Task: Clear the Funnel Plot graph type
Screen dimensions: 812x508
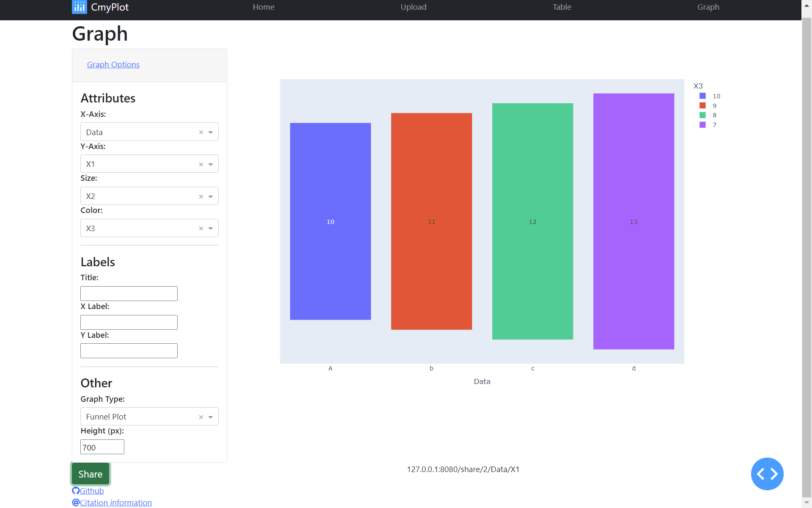Action: pyautogui.click(x=201, y=417)
